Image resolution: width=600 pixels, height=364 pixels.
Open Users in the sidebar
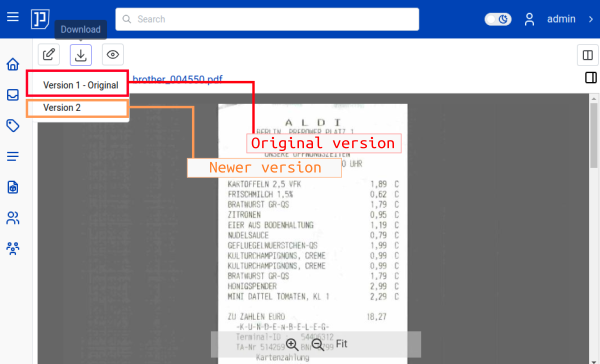[13, 218]
